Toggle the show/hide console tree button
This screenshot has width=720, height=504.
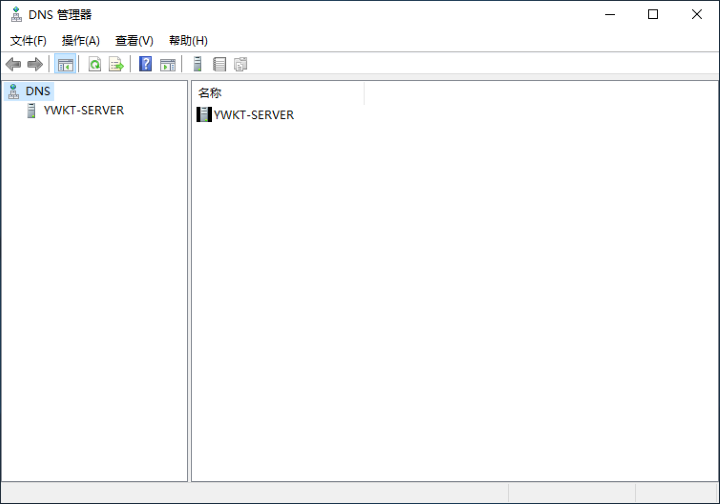coord(65,64)
